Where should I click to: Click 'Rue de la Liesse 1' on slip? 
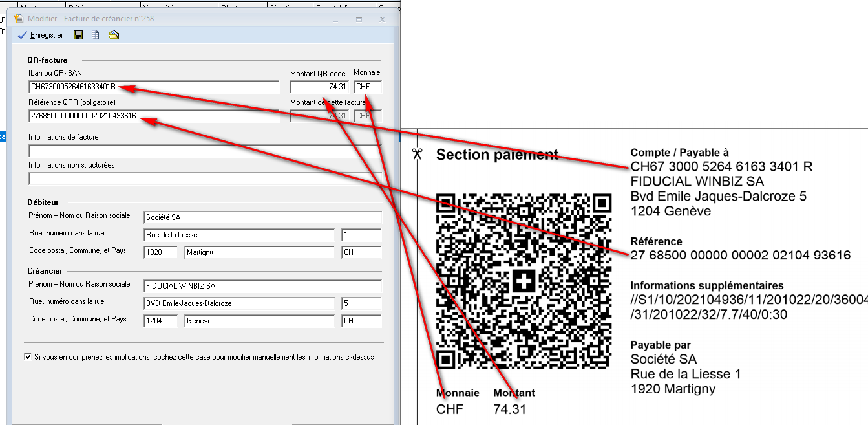coord(686,374)
